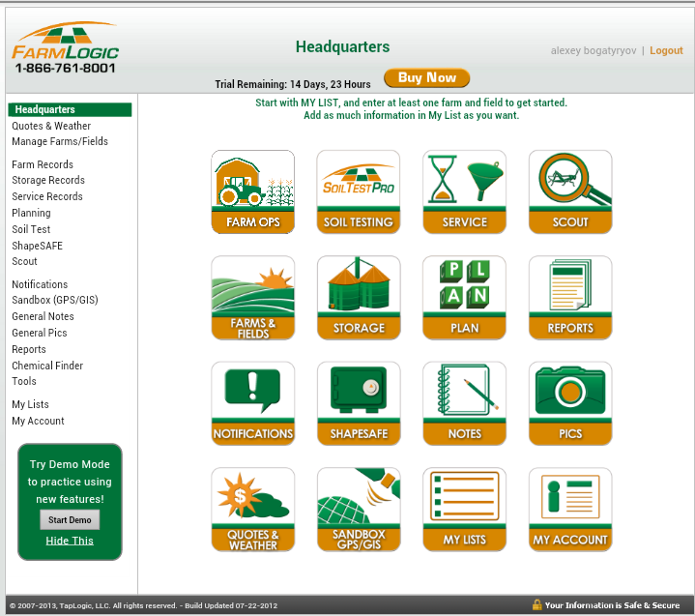Click the Trial Remaining text
695x616 pixels.
pos(293,84)
